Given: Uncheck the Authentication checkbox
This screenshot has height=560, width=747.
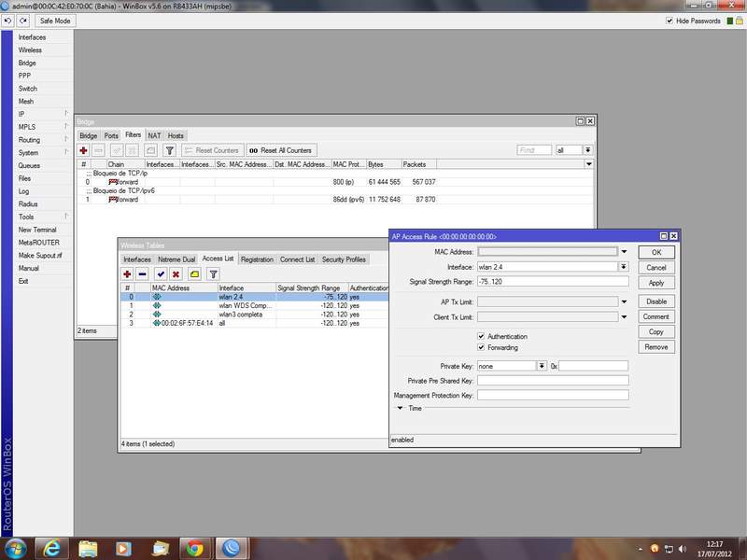Looking at the screenshot, I should [481, 336].
